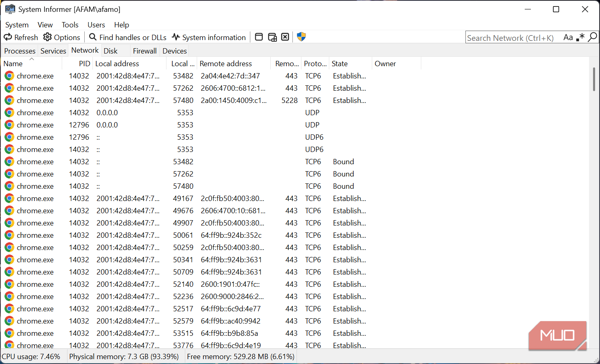Switch to the Services tab
600x364 pixels.
point(53,51)
